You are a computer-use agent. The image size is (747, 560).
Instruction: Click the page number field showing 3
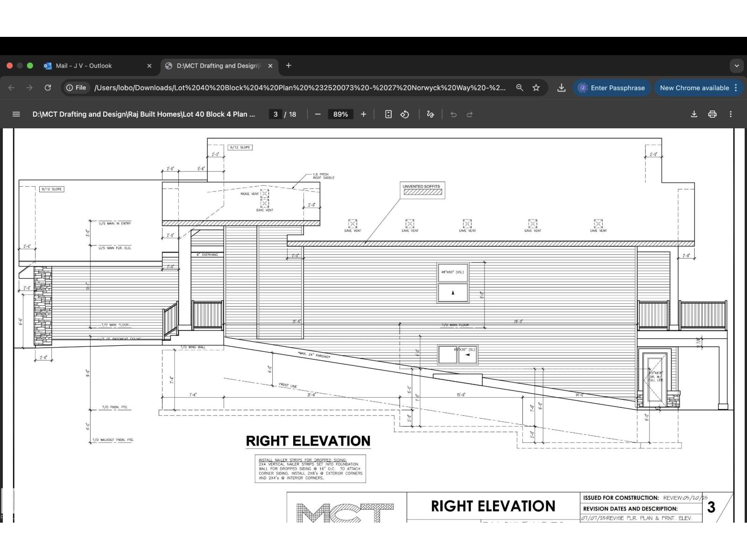(275, 114)
